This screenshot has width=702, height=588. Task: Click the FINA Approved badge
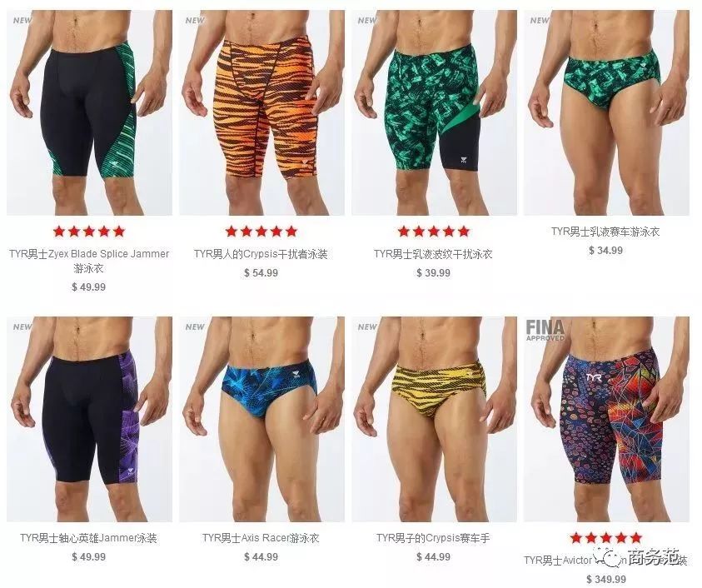click(545, 331)
